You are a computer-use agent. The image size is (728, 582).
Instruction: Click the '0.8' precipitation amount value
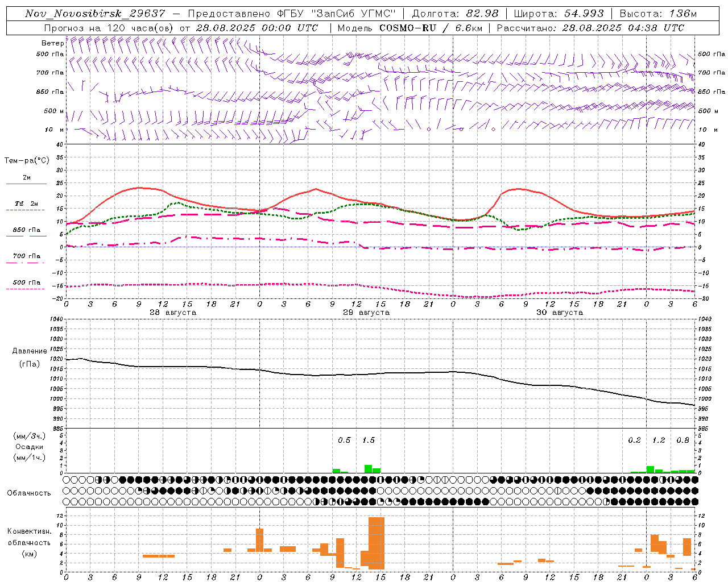(x=682, y=440)
